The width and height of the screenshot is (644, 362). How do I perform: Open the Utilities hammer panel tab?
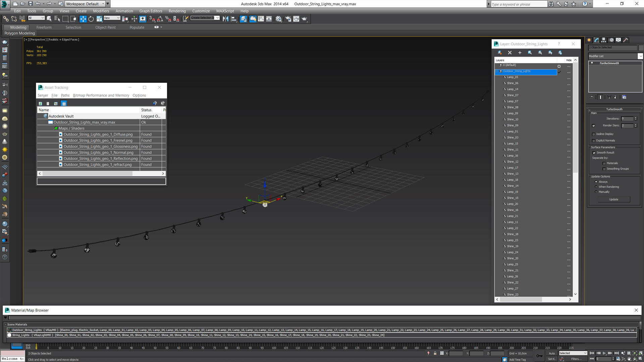click(x=626, y=40)
